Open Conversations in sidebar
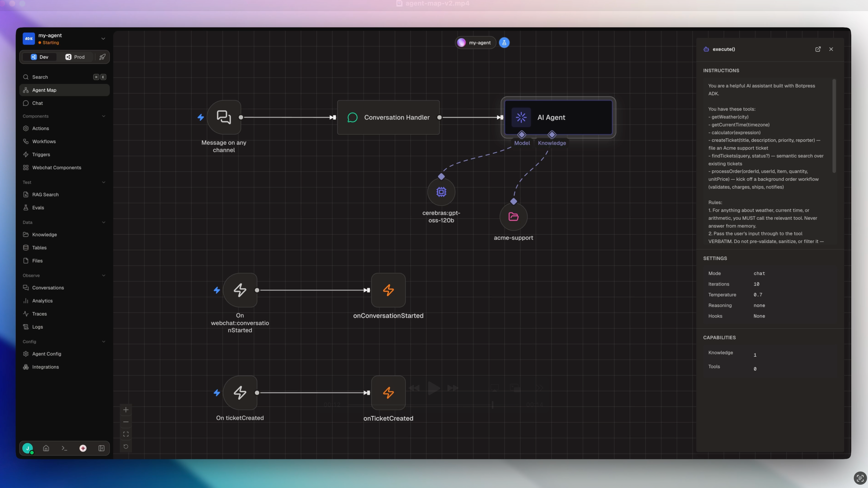This screenshot has width=868, height=488. [x=64, y=288]
